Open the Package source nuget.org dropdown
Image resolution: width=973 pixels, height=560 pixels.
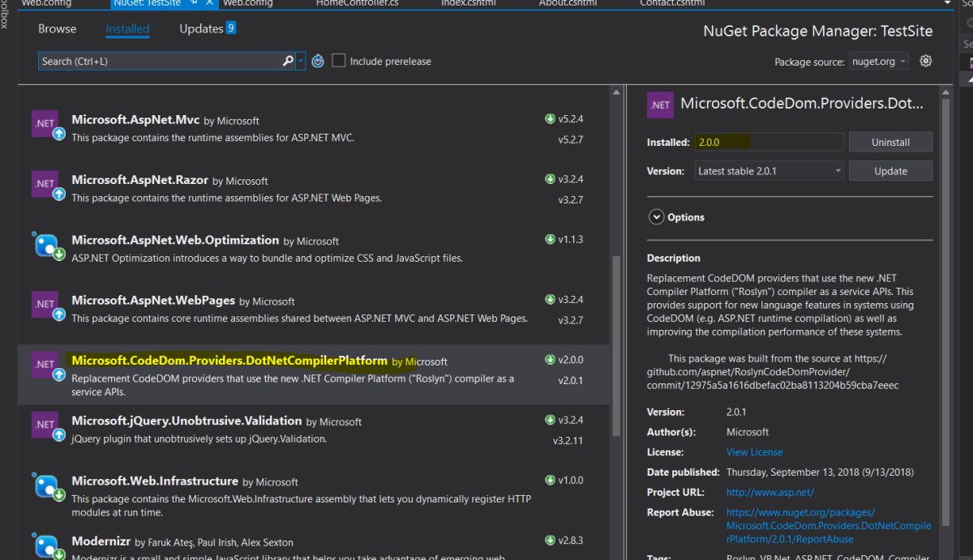coord(879,61)
